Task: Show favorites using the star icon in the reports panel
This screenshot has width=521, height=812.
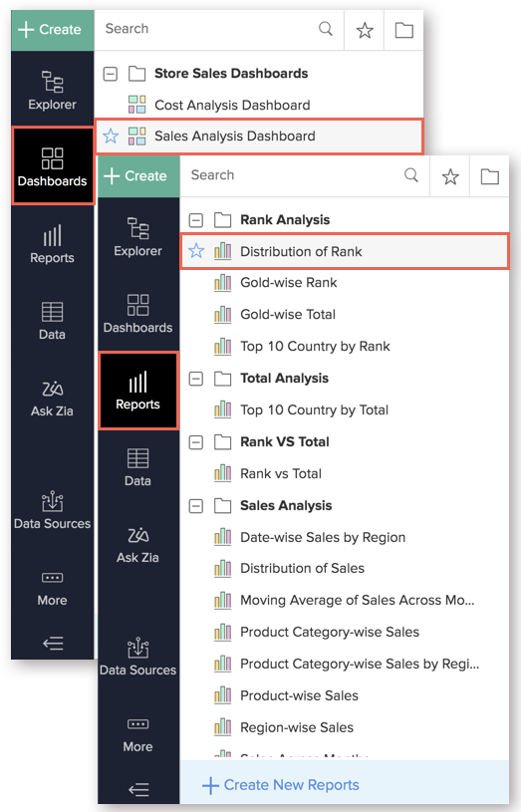Action: pyautogui.click(x=450, y=176)
